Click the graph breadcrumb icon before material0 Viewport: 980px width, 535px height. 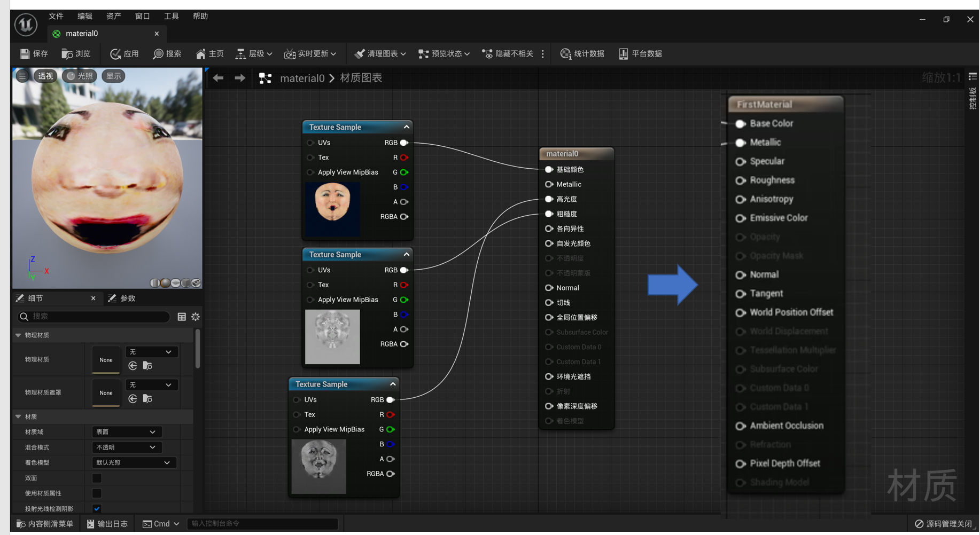coord(265,78)
